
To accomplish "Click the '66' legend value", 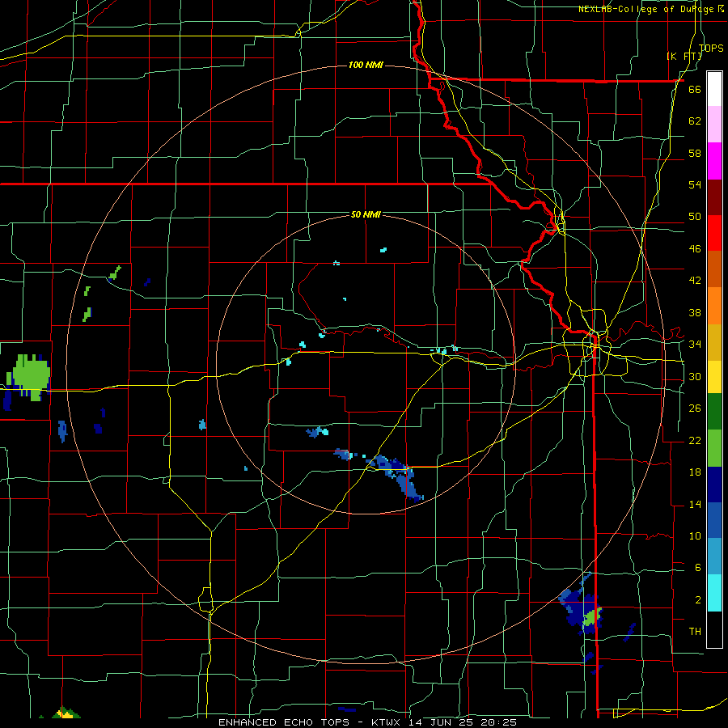I will pos(695,89).
